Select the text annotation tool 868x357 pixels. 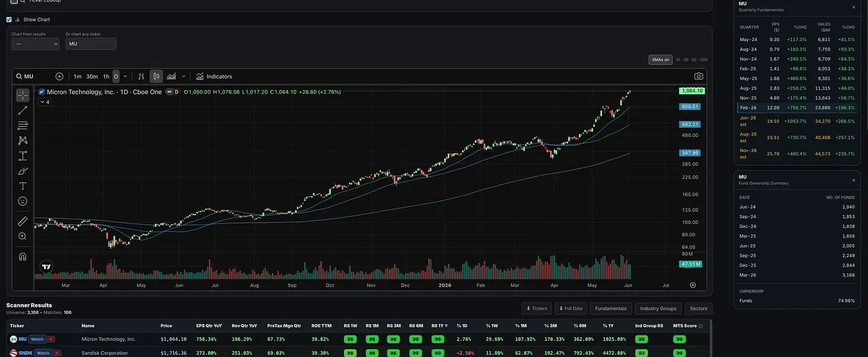pyautogui.click(x=23, y=186)
